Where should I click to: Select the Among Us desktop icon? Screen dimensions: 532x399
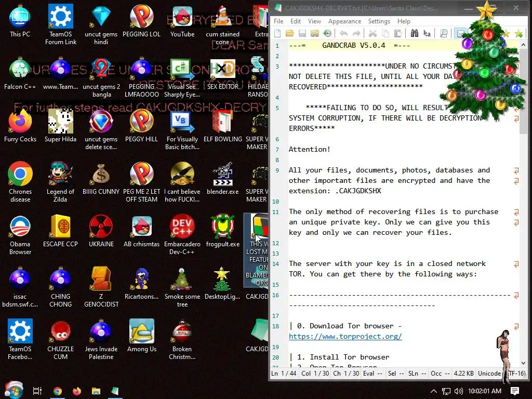141,336
